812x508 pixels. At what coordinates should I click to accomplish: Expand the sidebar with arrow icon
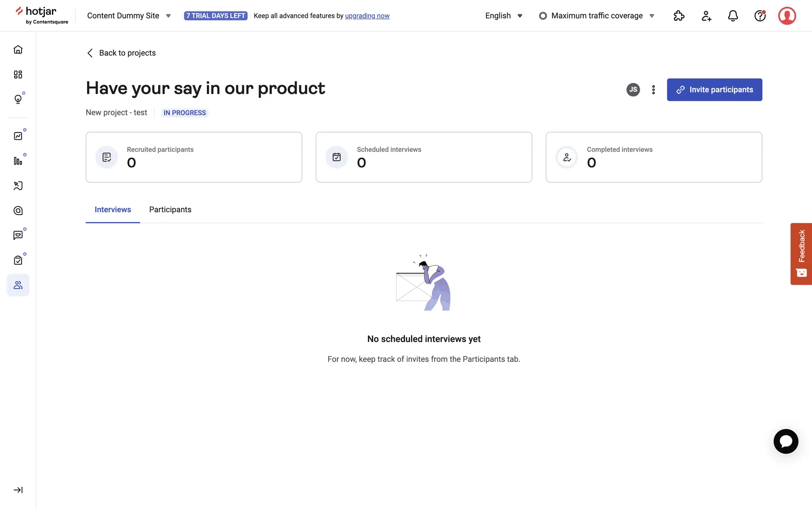18,490
